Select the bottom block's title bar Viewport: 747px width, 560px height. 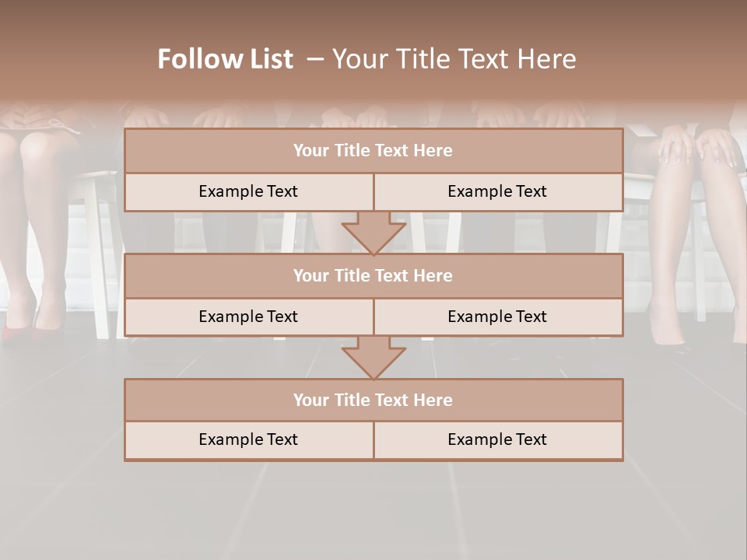373,400
